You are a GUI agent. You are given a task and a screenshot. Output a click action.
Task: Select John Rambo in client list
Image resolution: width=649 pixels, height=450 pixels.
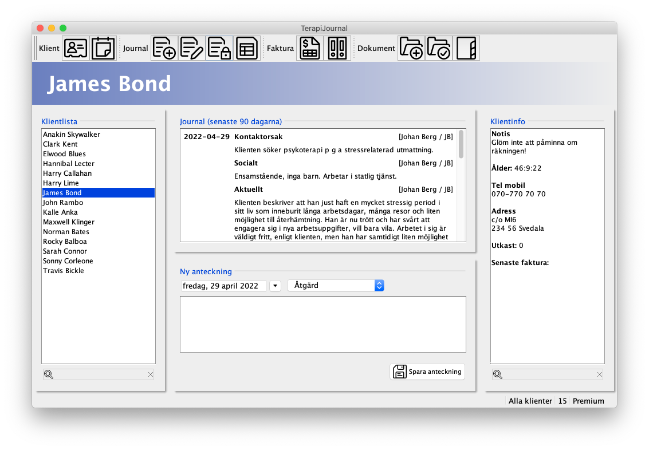98,202
